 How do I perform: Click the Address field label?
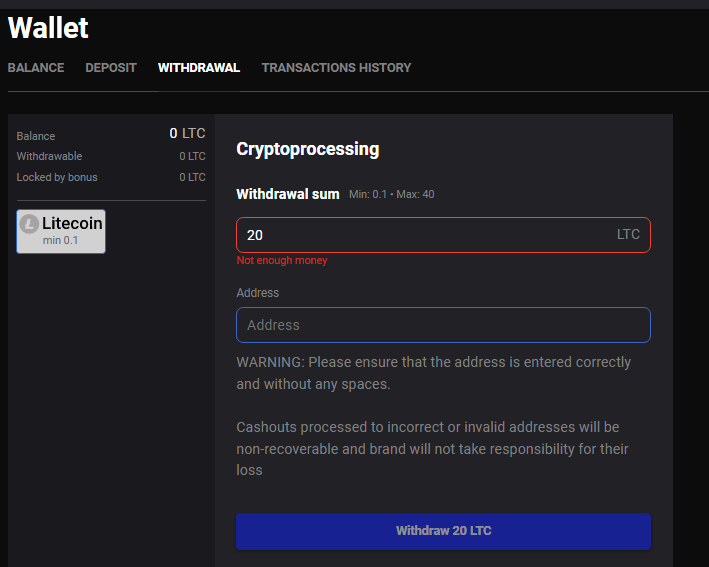click(x=258, y=293)
